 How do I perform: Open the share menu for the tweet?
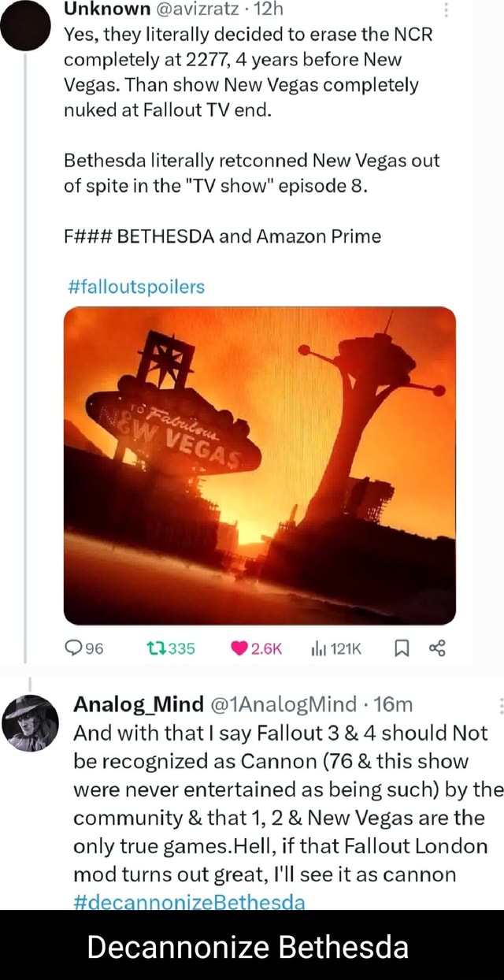(438, 648)
